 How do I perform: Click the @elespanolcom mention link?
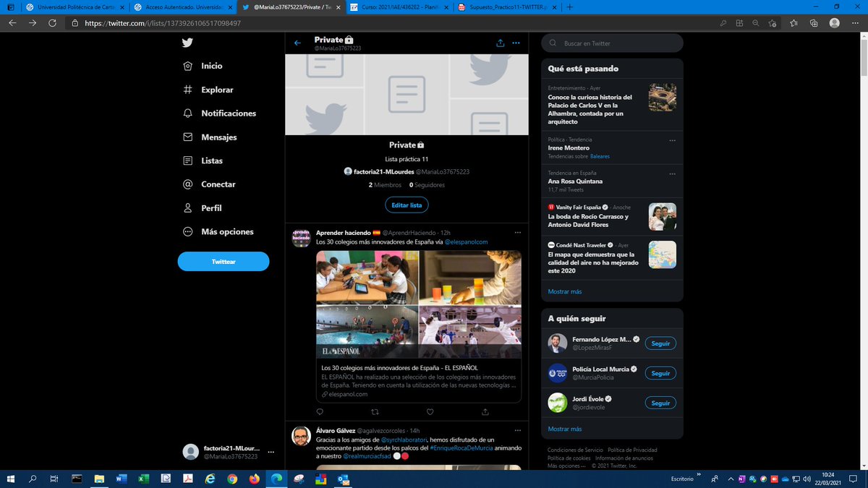pos(466,241)
